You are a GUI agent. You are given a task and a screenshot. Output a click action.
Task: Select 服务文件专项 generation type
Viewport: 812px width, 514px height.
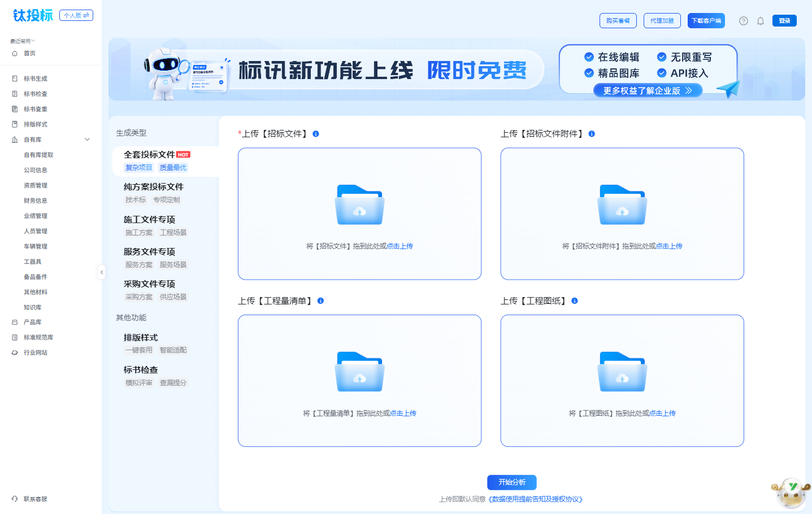166,258
